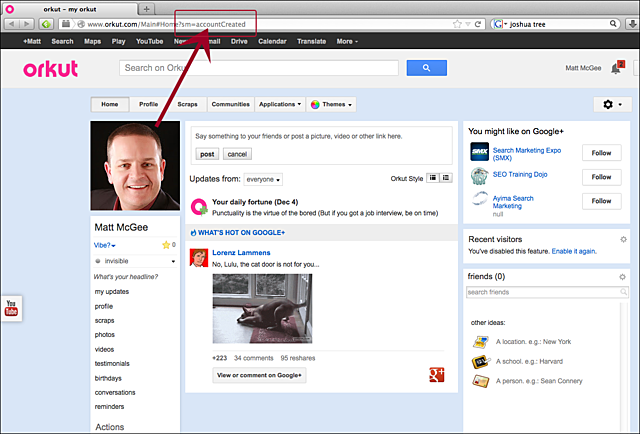Open the Themes dropdown menu
The image size is (640, 434).
[x=331, y=105]
